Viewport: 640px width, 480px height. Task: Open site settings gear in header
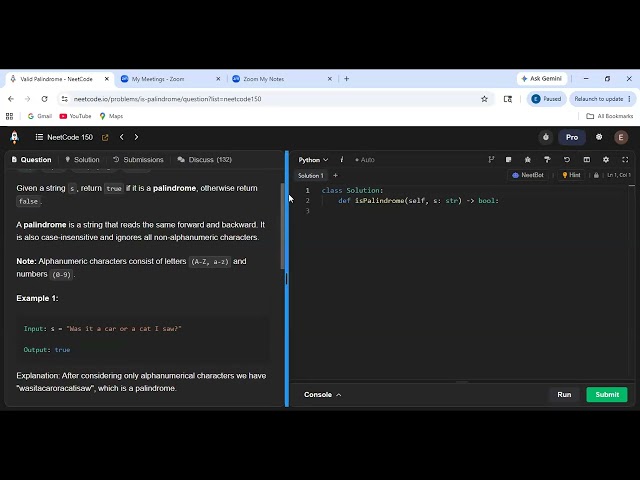pyautogui.click(x=599, y=137)
